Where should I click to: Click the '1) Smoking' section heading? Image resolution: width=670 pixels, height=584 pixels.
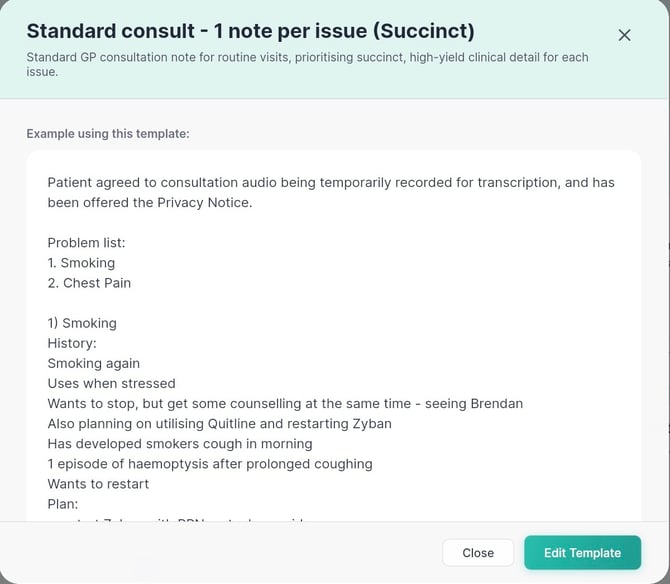coord(82,323)
